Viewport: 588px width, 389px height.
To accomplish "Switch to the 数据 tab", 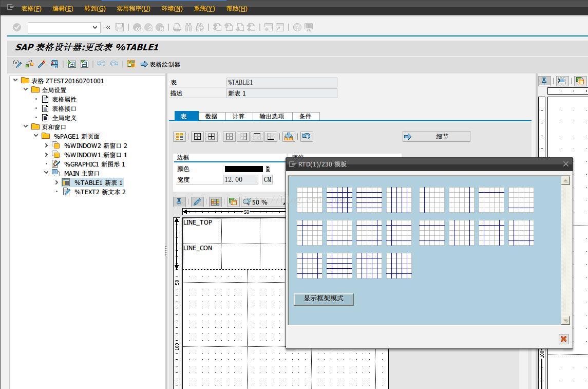I will pyautogui.click(x=211, y=116).
